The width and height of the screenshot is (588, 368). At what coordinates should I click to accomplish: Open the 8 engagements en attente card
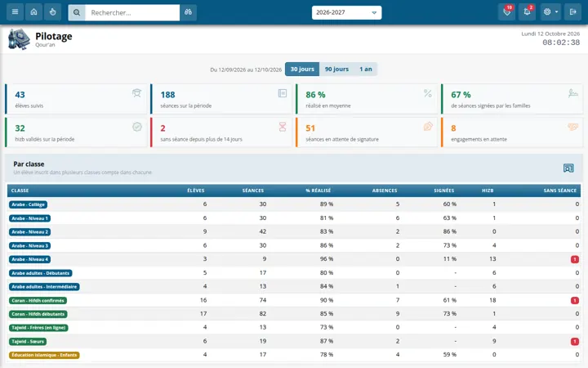click(512, 132)
